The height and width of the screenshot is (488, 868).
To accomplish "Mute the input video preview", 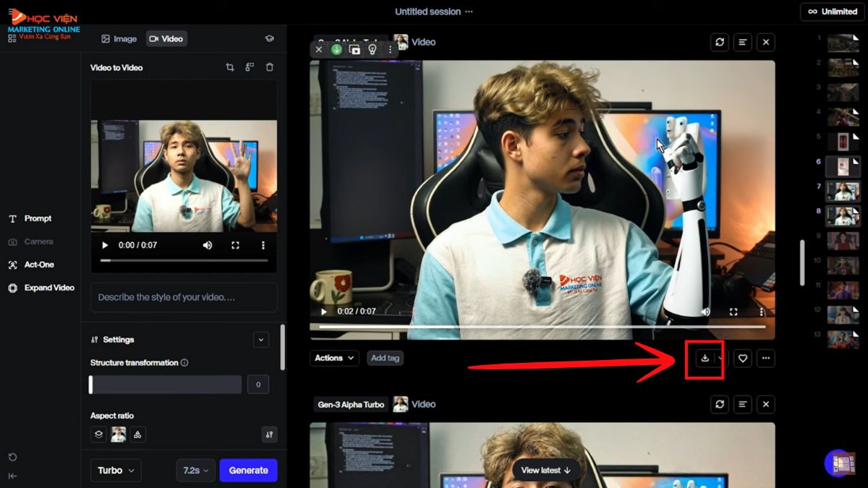I will 208,245.
